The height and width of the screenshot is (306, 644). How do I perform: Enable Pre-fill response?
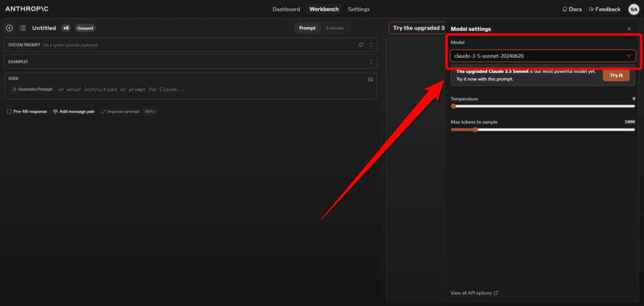click(26, 111)
